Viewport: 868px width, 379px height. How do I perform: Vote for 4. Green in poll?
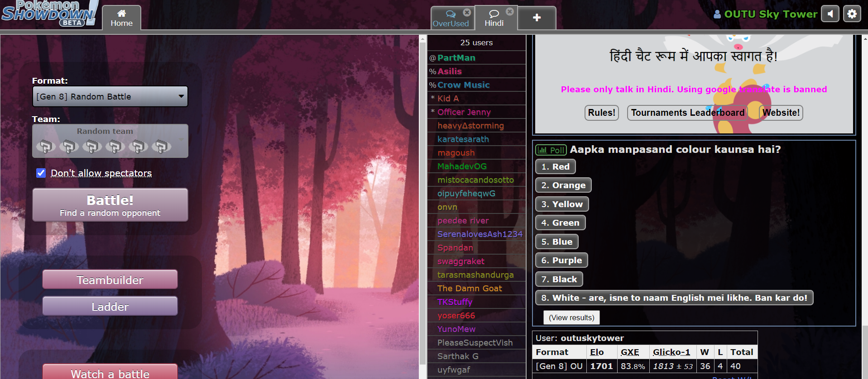click(x=561, y=223)
